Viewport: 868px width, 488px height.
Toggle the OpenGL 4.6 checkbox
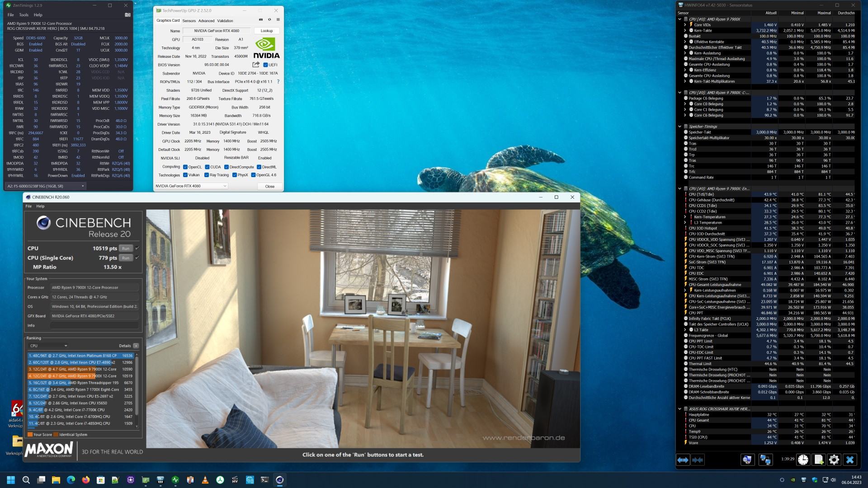click(x=253, y=175)
